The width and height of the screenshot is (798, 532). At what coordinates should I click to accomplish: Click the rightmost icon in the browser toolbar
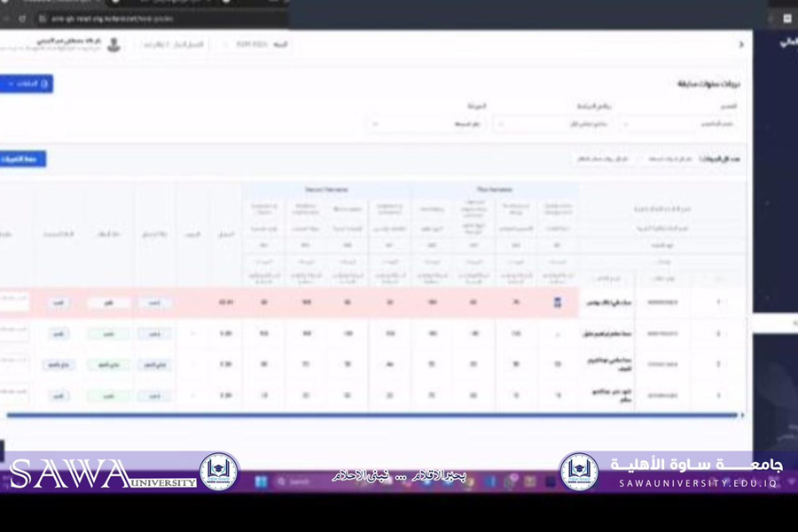coord(786,18)
